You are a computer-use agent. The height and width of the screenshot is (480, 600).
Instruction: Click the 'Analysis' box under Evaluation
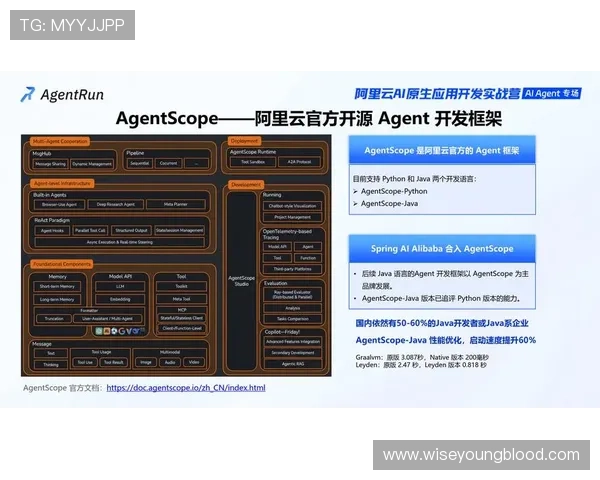click(292, 308)
